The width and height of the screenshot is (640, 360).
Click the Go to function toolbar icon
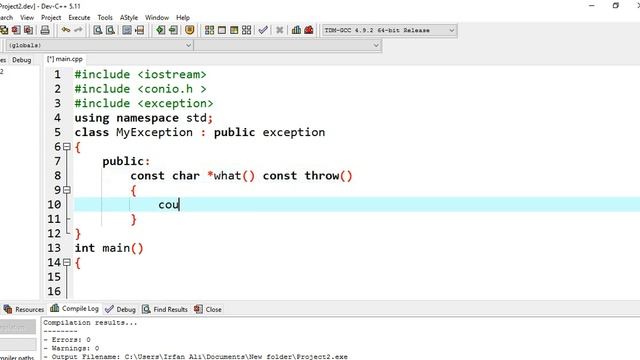point(127,30)
